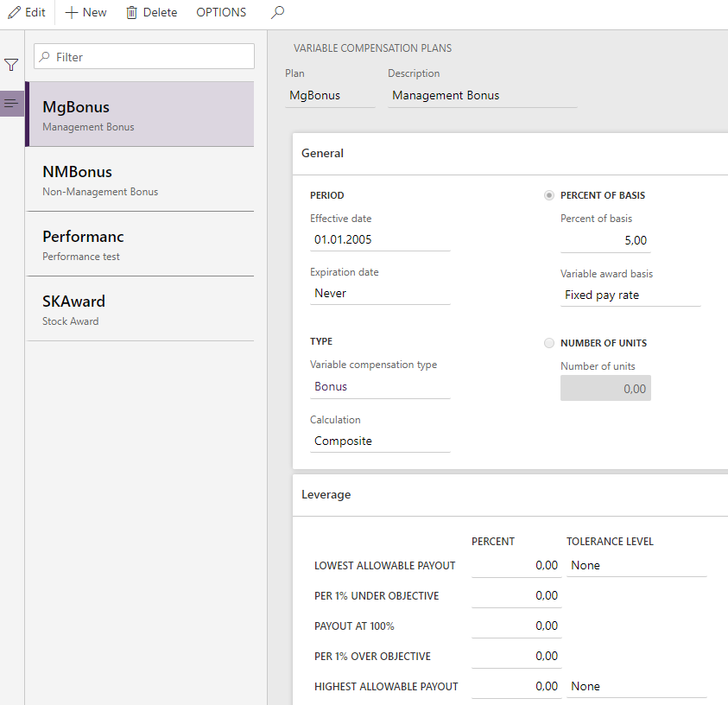This screenshot has width=728, height=705.
Task: Open the Expiration date Never dropdown
Action: (x=380, y=293)
